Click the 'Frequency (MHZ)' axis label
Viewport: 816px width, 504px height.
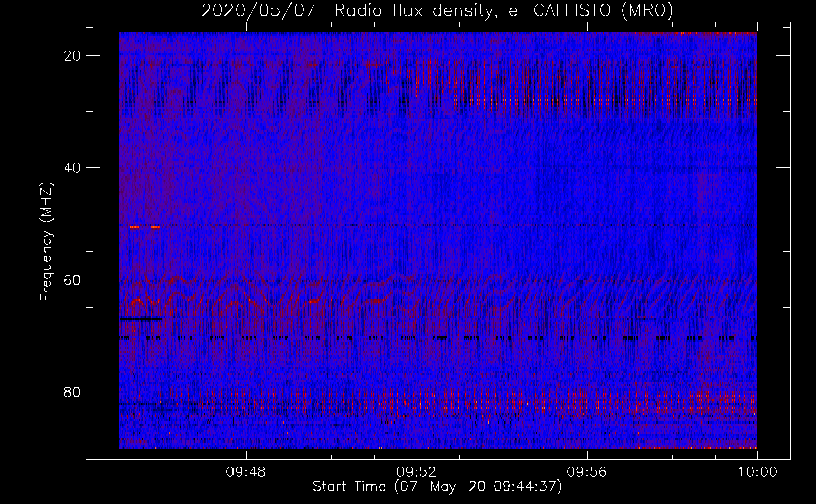pos(46,242)
